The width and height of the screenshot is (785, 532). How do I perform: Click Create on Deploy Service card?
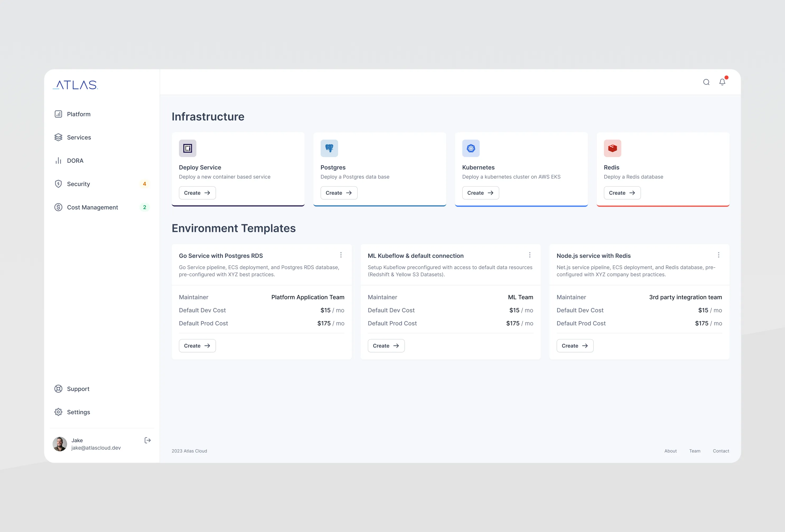[x=197, y=193]
